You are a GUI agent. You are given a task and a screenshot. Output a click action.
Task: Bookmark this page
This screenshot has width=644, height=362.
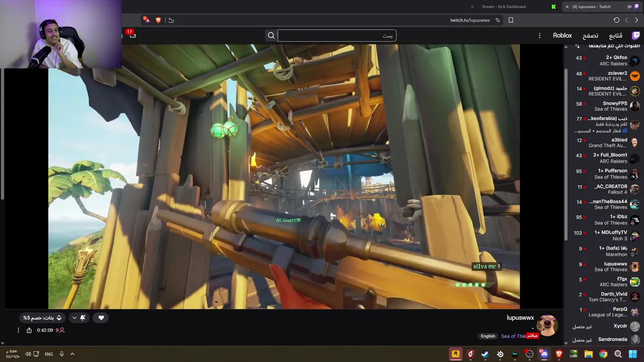click(x=511, y=20)
